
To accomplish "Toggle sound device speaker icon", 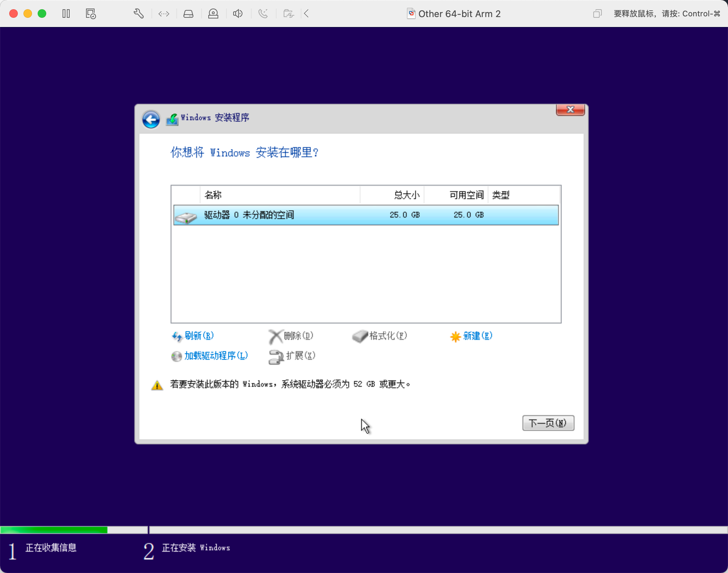I will 238,14.
